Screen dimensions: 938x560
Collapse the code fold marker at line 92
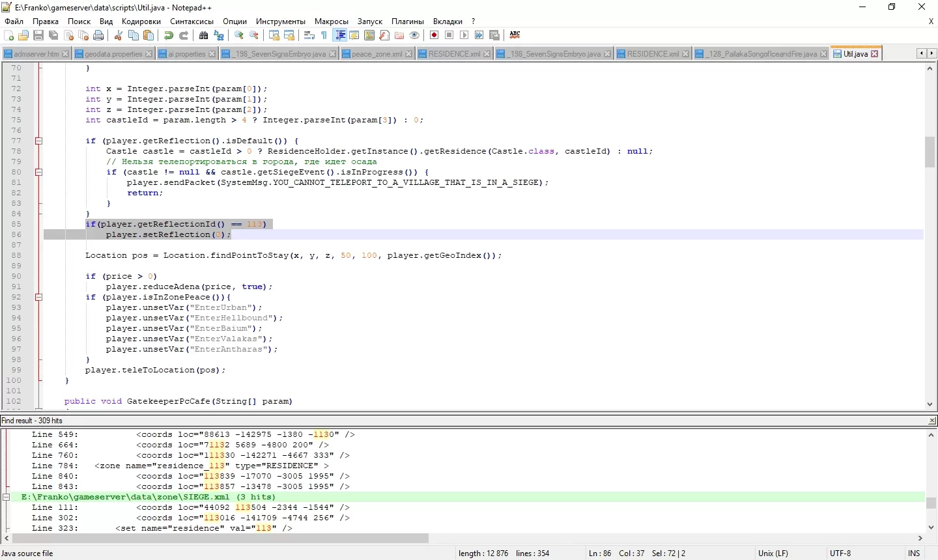pos(38,297)
